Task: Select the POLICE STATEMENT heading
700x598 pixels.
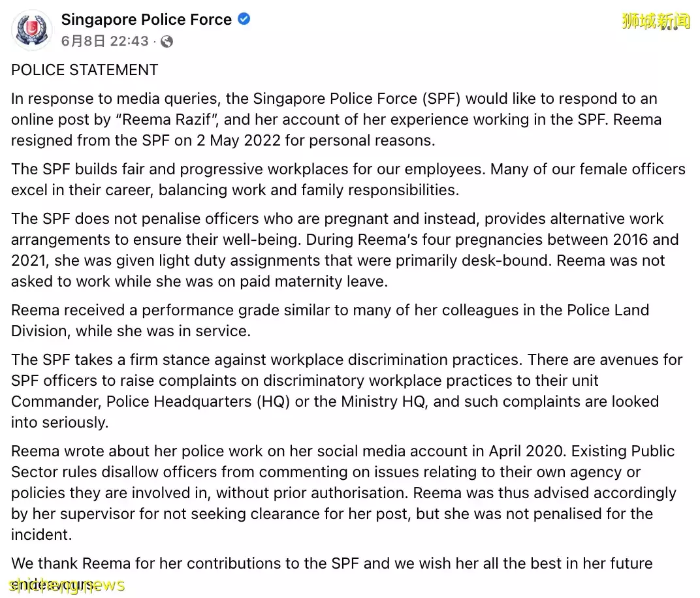Action: (x=84, y=70)
